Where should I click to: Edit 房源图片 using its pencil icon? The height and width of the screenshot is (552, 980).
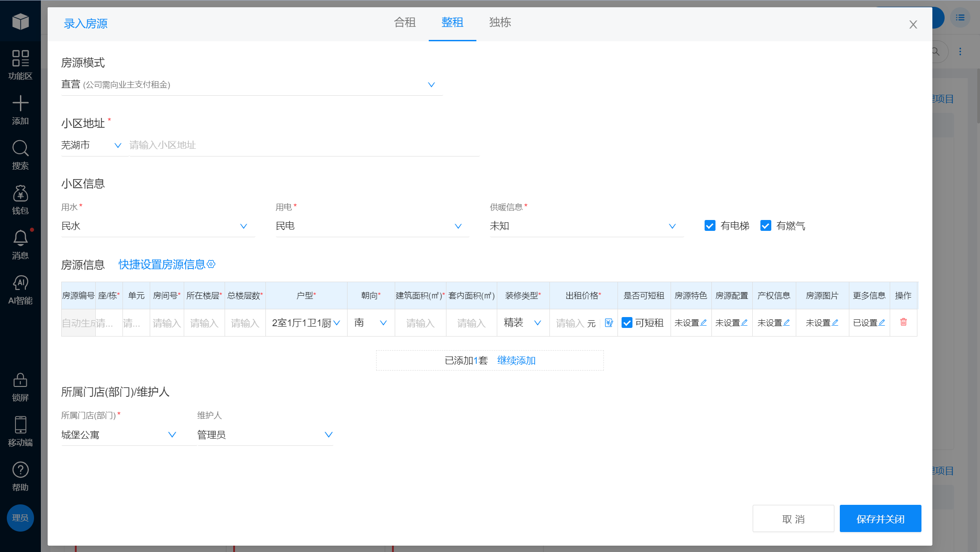[x=835, y=322]
